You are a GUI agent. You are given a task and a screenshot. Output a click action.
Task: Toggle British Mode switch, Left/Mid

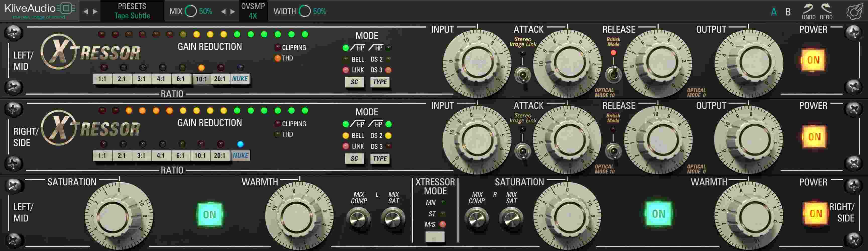pyautogui.click(x=613, y=74)
